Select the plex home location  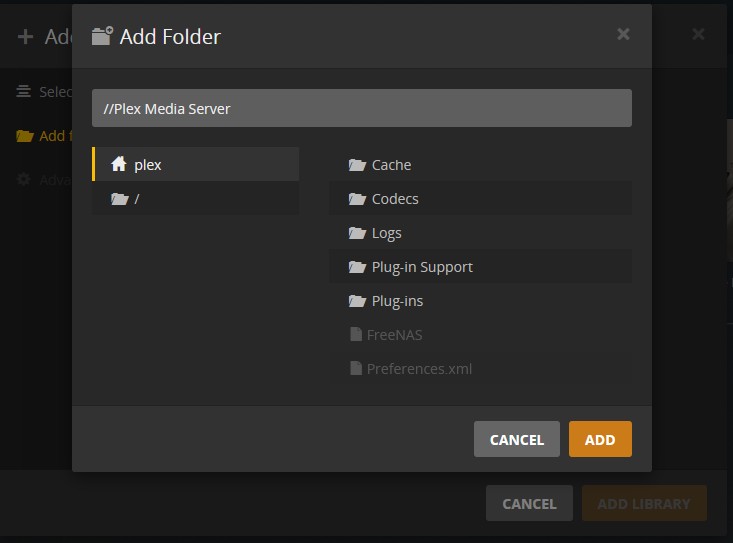click(195, 164)
